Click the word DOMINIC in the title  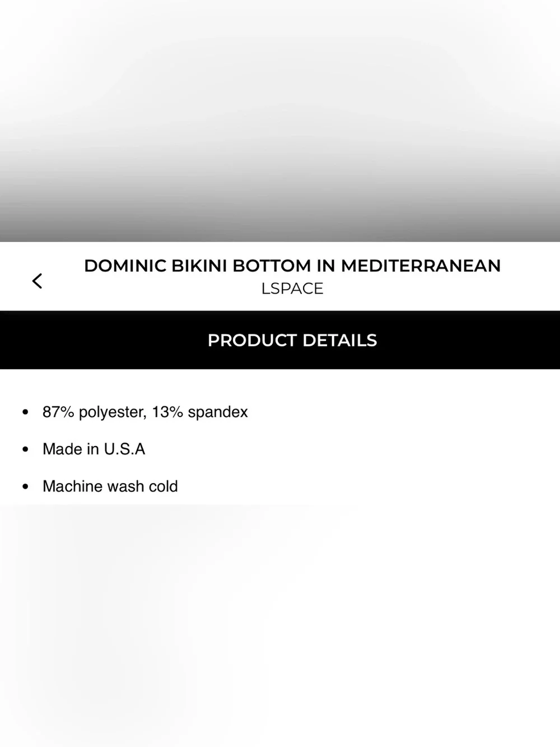point(125,266)
